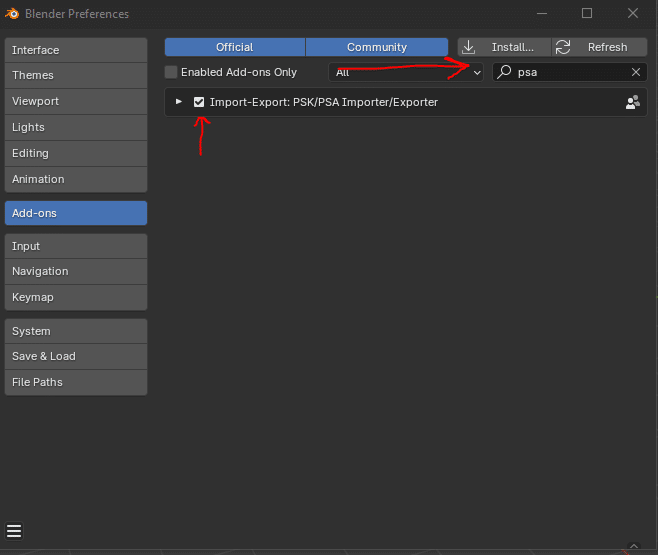Open the Interface preferences section
Viewport: 658px width, 555px height.
click(x=76, y=50)
